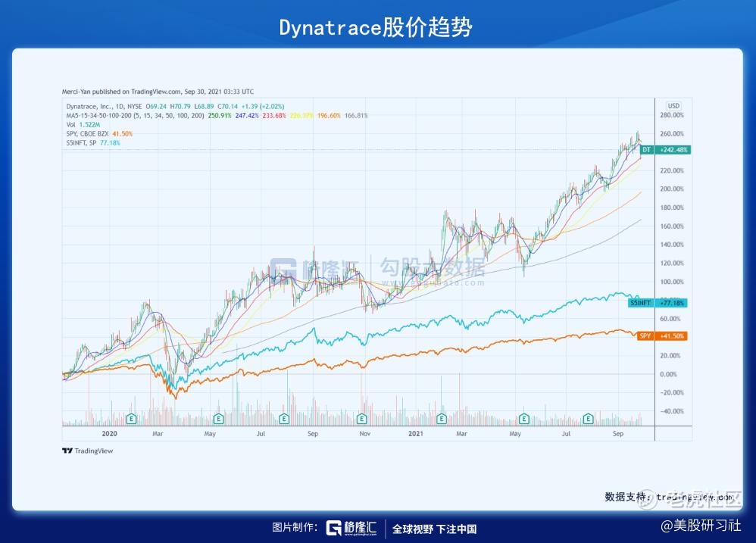Click the red MA value 233.68%
The width and height of the screenshot is (756, 543).
tap(274, 116)
